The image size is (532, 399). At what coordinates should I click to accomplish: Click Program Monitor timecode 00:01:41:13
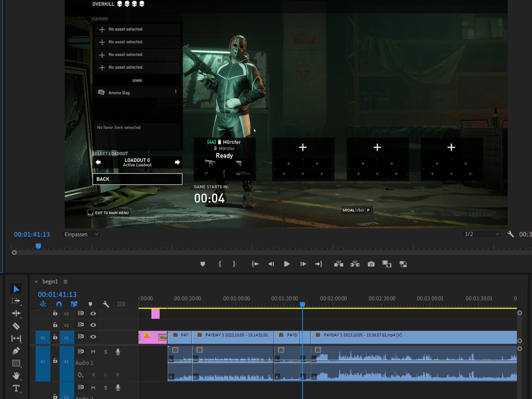click(32, 234)
